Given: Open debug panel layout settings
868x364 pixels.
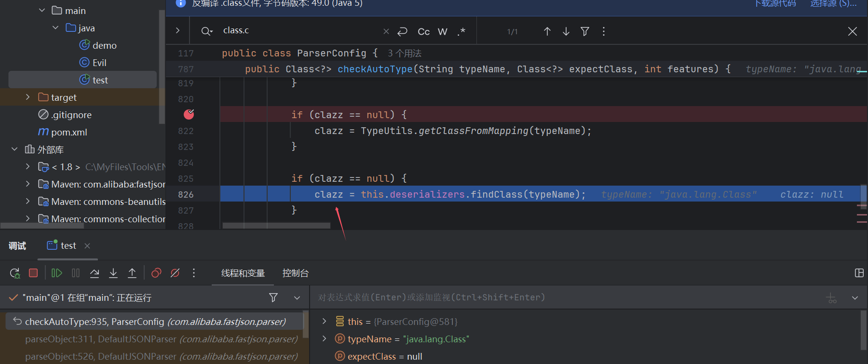Looking at the screenshot, I should pos(859,273).
